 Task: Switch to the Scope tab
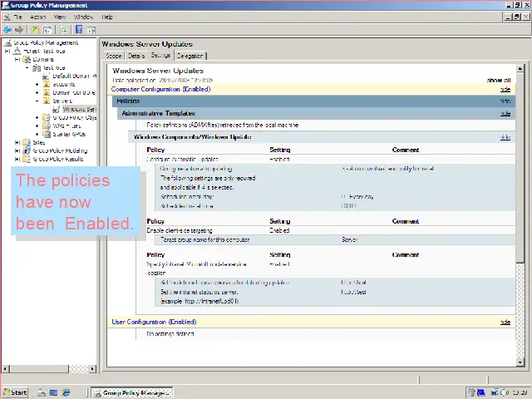(x=114, y=56)
